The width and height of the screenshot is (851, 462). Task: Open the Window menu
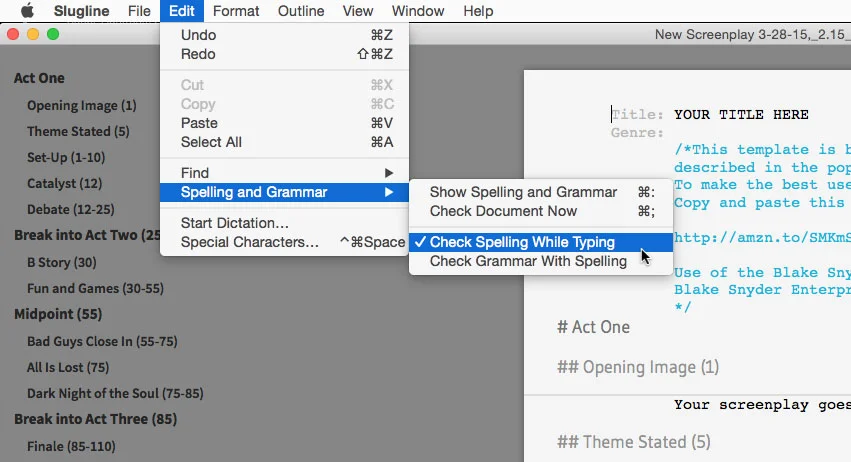coord(418,11)
